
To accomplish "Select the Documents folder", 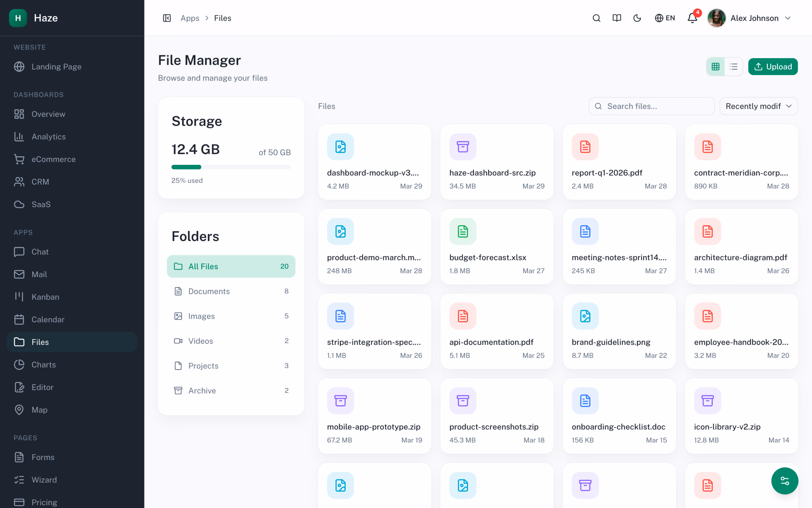I will click(231, 291).
